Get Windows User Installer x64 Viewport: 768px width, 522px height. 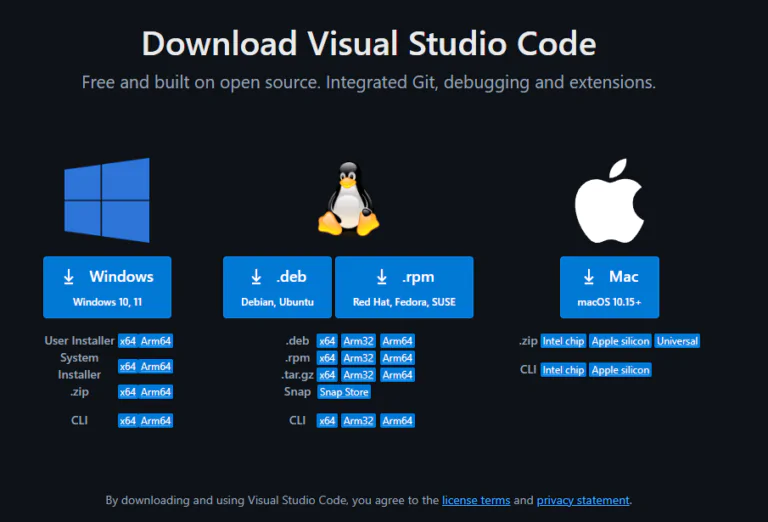[x=128, y=341]
